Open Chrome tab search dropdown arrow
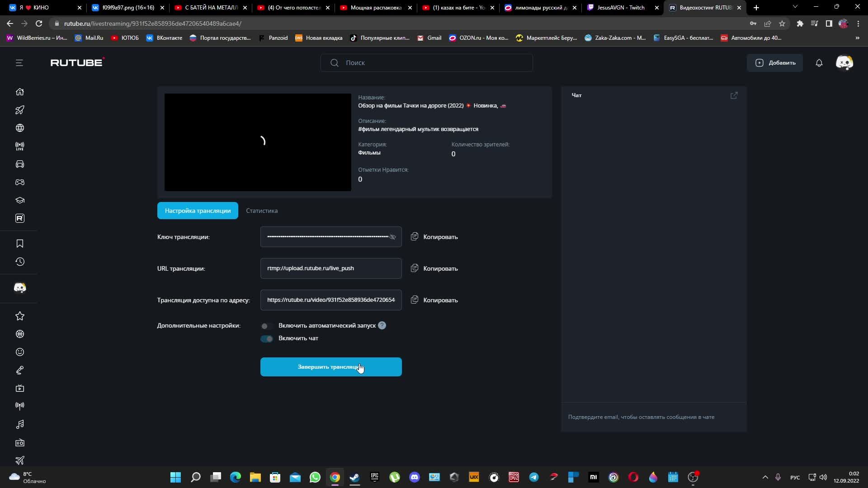Screen dimensions: 868x488 pos(795,7)
